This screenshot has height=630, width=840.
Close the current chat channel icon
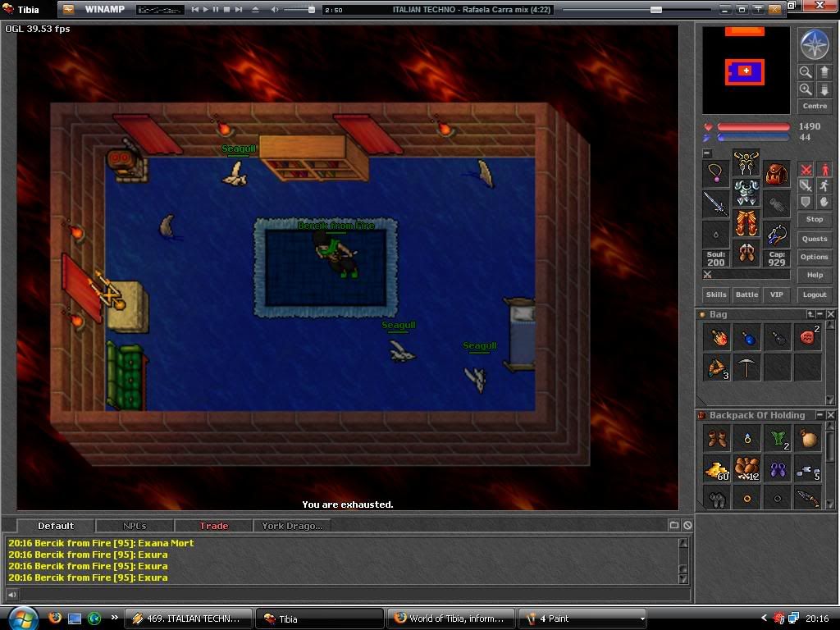coord(687,526)
